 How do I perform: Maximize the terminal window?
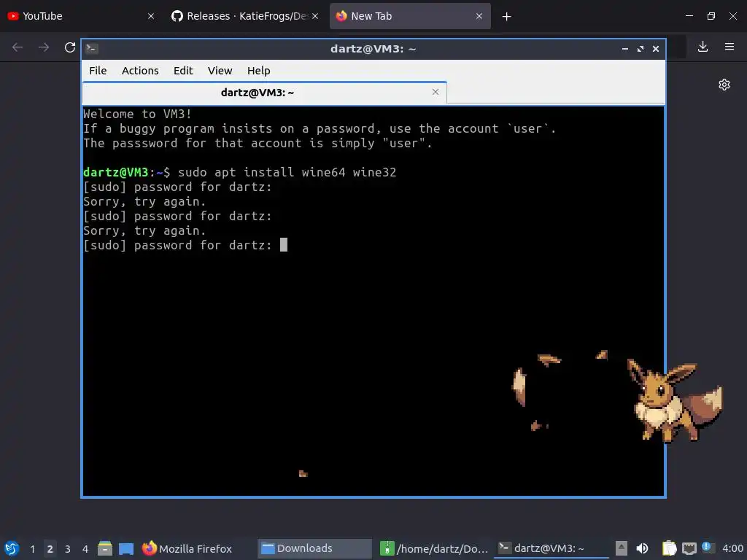pos(640,49)
